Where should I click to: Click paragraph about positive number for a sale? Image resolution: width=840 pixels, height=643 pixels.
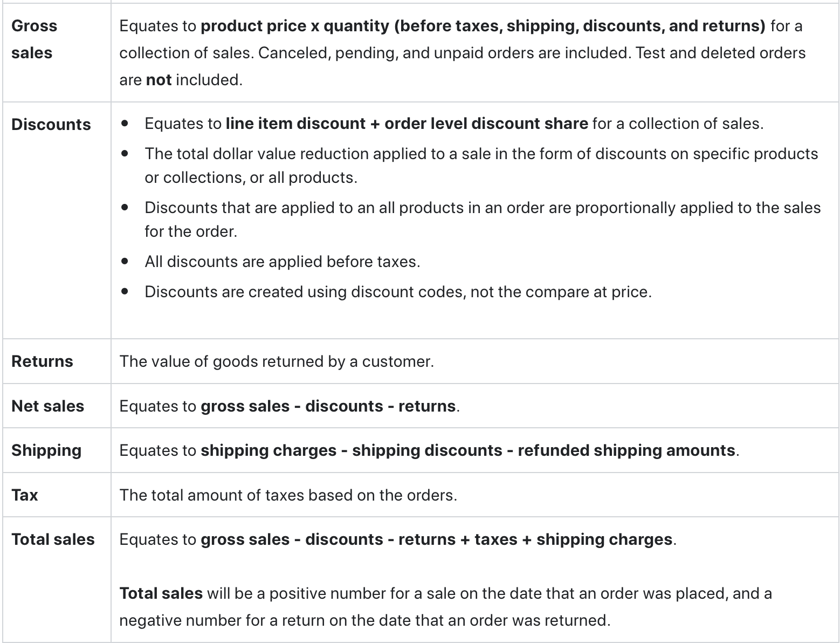[x=445, y=607]
